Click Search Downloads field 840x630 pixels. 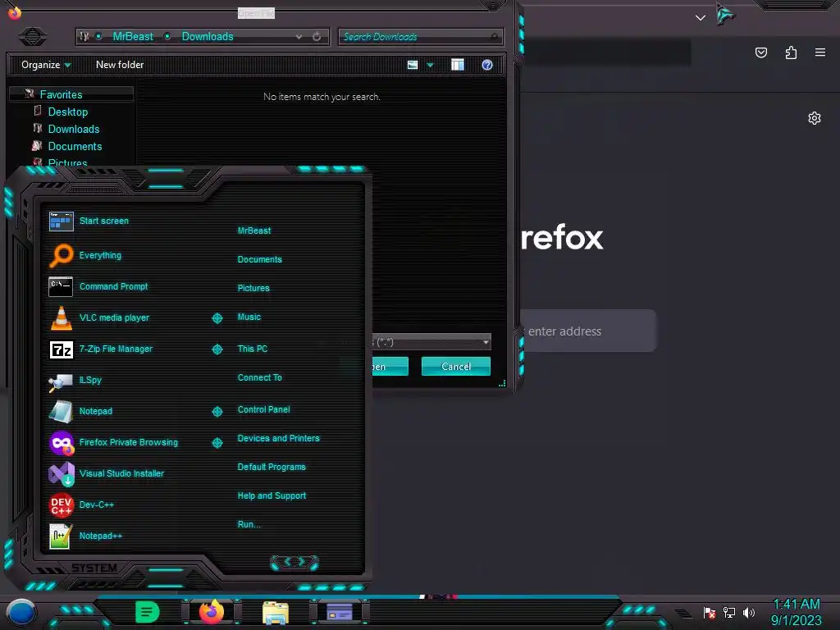tap(421, 37)
